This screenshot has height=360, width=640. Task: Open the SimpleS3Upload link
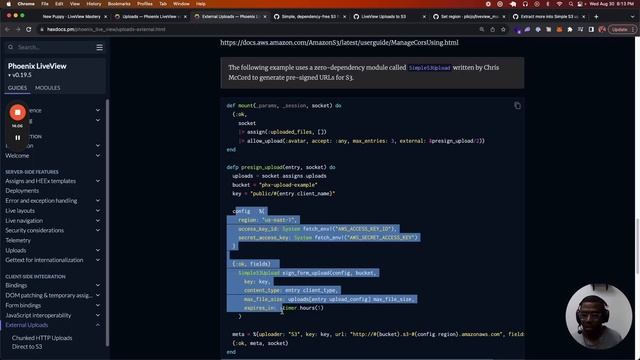click(x=429, y=68)
